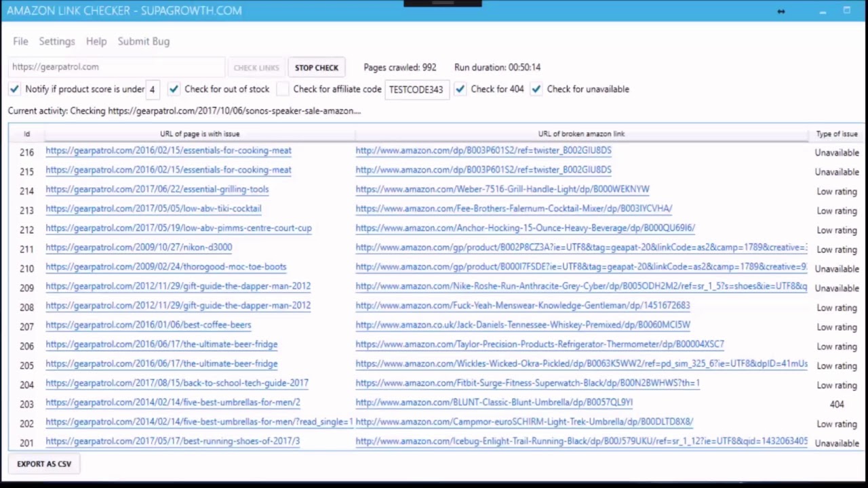Select 'Unavailable' issue type in row 210

click(837, 269)
